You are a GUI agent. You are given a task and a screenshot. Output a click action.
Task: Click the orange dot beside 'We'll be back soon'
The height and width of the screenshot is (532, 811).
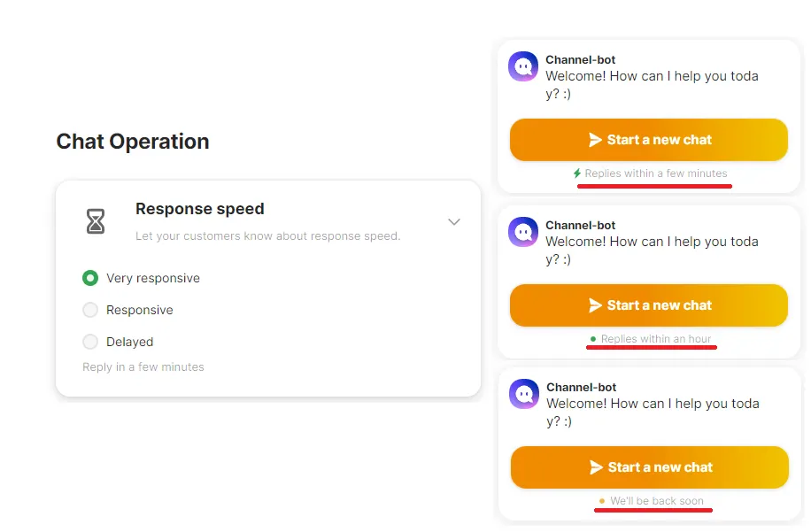coord(602,501)
